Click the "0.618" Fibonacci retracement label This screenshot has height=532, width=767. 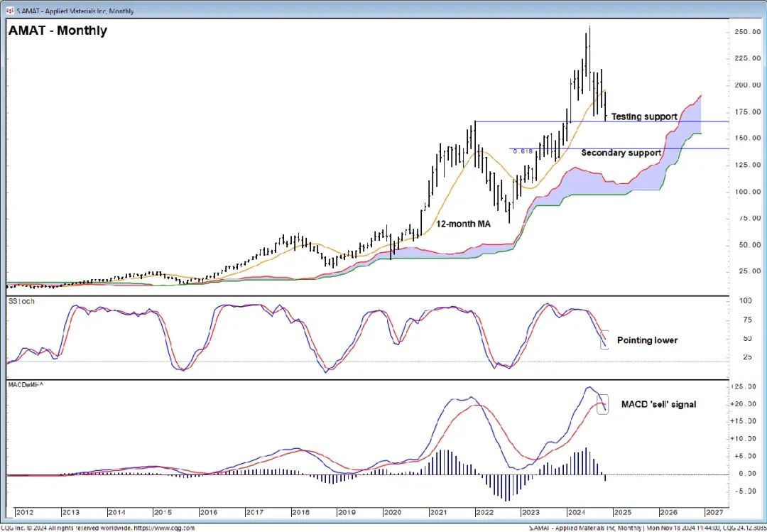[x=523, y=152]
